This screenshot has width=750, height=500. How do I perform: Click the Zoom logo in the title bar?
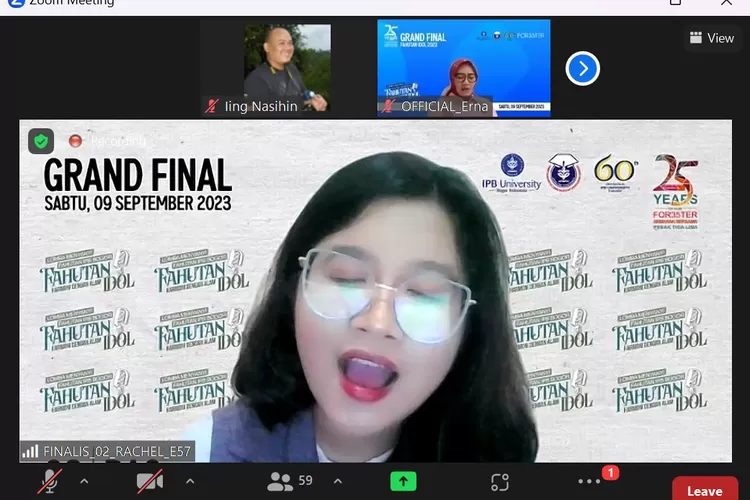[x=17, y=2]
